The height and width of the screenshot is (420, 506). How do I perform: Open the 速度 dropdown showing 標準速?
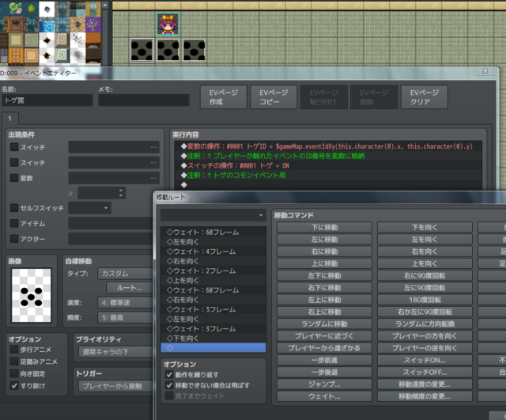pyautogui.click(x=125, y=302)
